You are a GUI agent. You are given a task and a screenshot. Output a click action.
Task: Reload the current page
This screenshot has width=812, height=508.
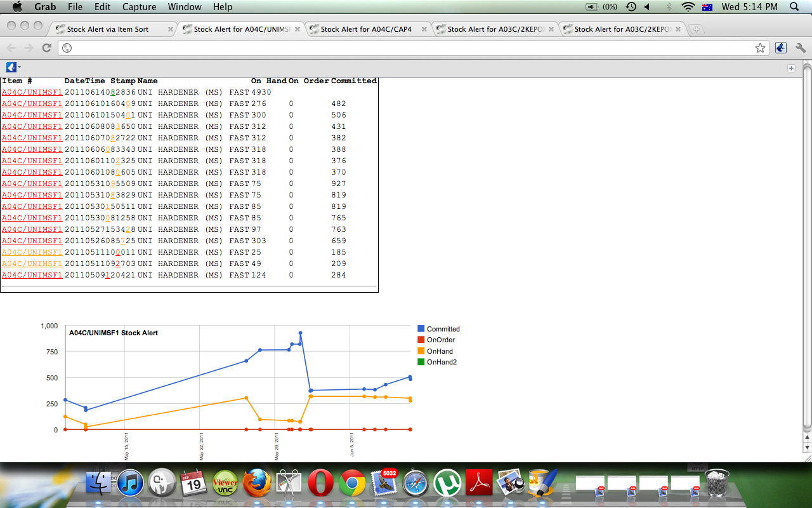46,48
